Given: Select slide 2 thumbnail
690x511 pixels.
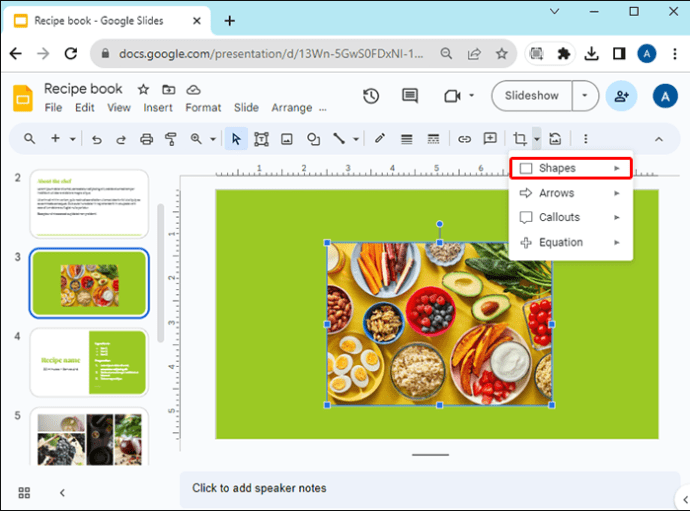Looking at the screenshot, I should (89, 204).
